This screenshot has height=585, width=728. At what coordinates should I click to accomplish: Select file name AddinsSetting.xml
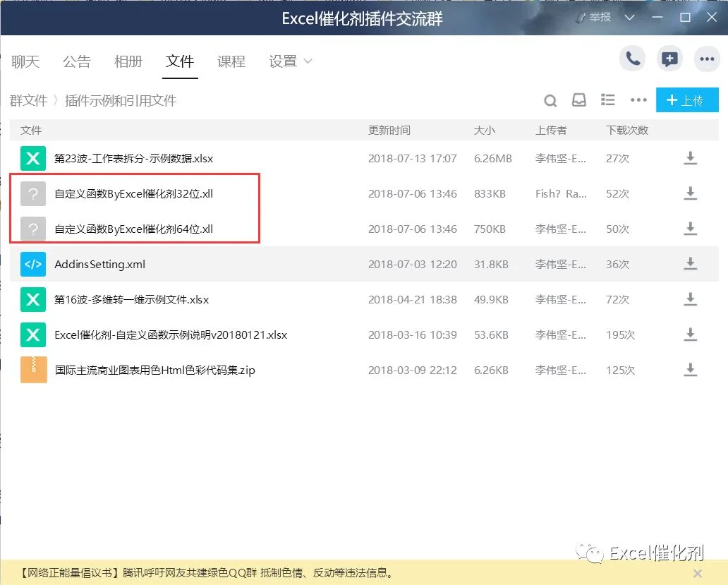point(100,264)
